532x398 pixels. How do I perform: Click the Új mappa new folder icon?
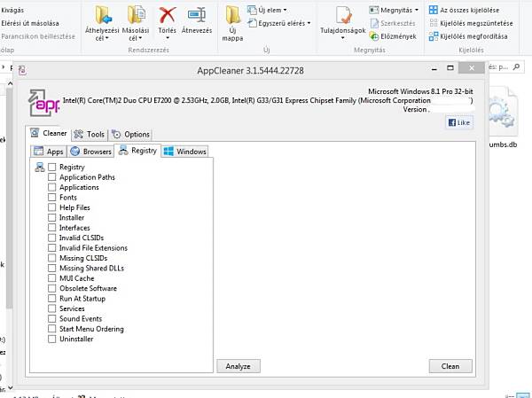pos(232,15)
